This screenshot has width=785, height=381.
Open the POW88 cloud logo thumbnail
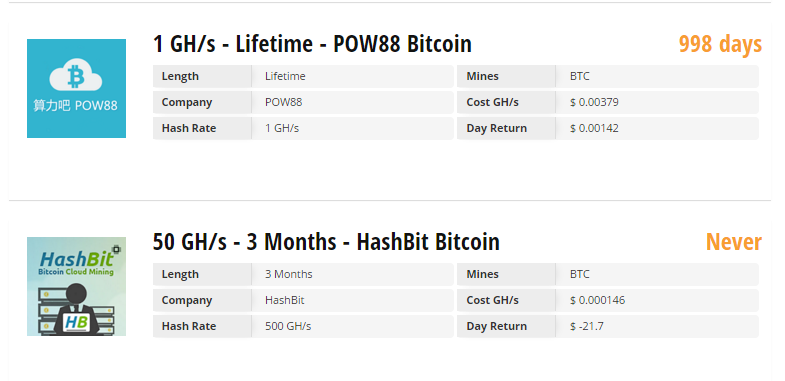[x=76, y=88]
